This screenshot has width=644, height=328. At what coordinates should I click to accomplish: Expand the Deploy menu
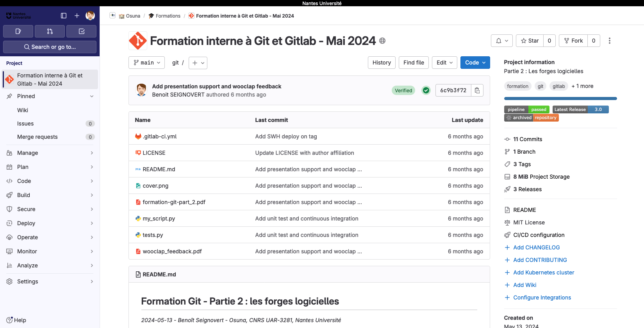tap(50, 223)
